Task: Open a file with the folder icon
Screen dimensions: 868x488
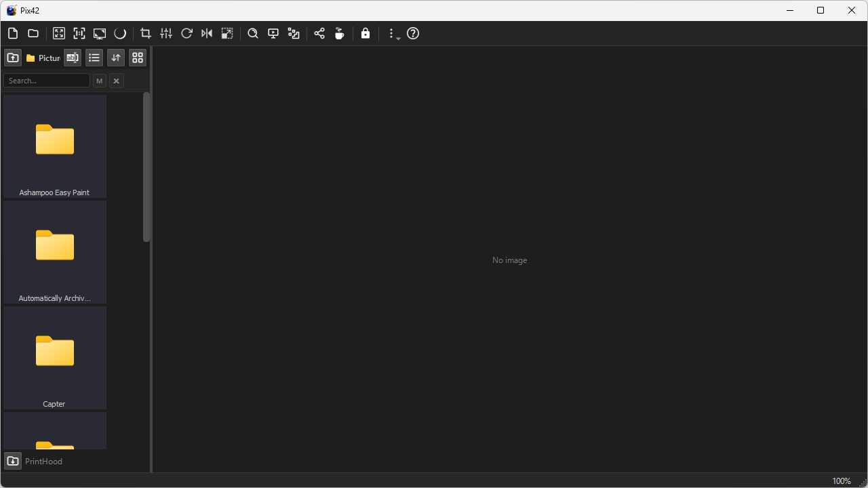Action: pos(33,33)
